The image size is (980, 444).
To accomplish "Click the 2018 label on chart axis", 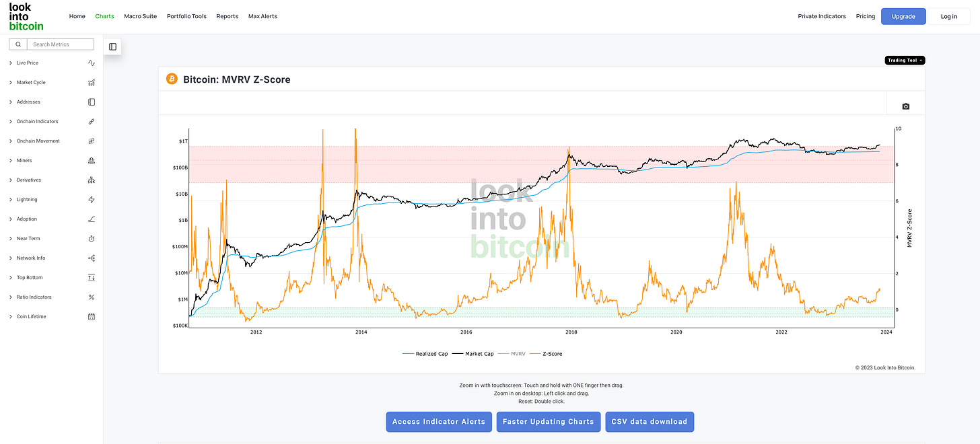I will [571, 332].
